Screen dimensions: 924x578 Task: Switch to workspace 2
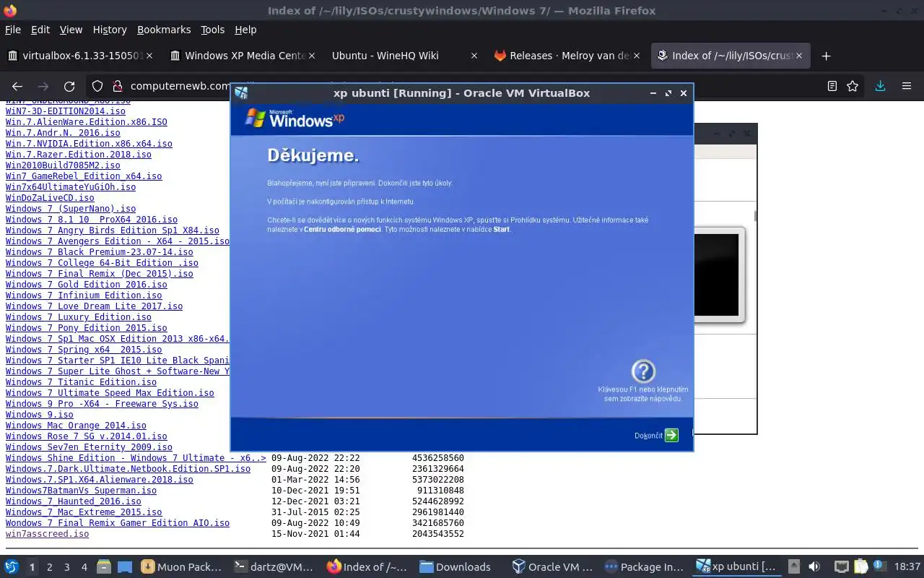pyautogui.click(x=49, y=567)
